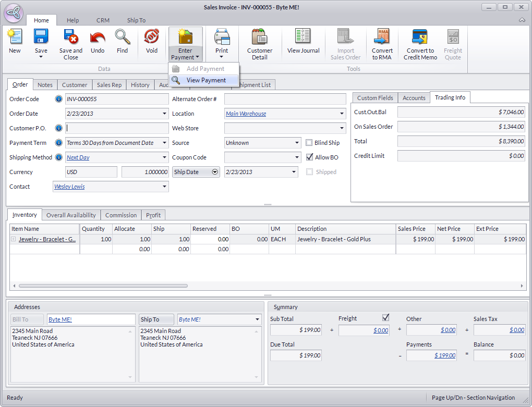Switch to the Overall Availability tab
The width and height of the screenshot is (532, 407).
tap(71, 215)
